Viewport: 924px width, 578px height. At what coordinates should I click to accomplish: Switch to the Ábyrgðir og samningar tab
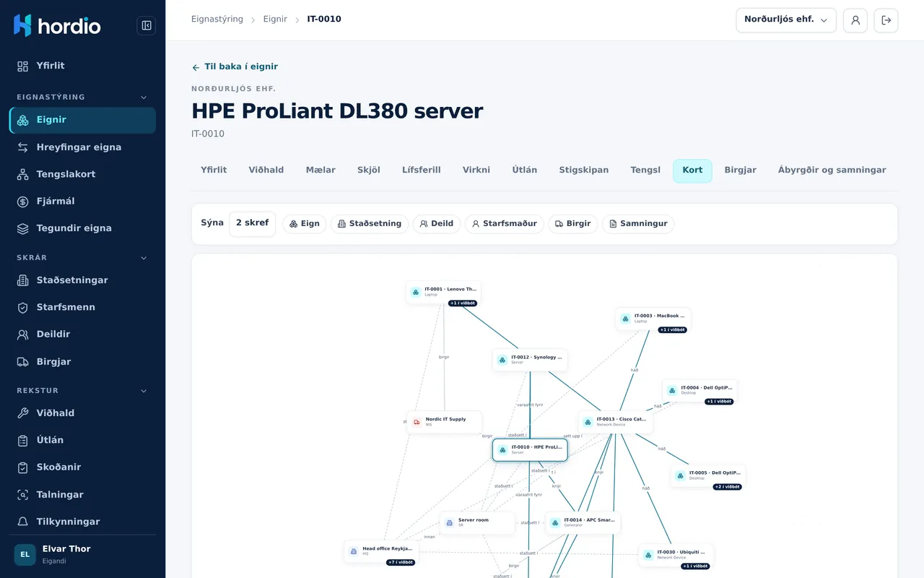pos(832,171)
